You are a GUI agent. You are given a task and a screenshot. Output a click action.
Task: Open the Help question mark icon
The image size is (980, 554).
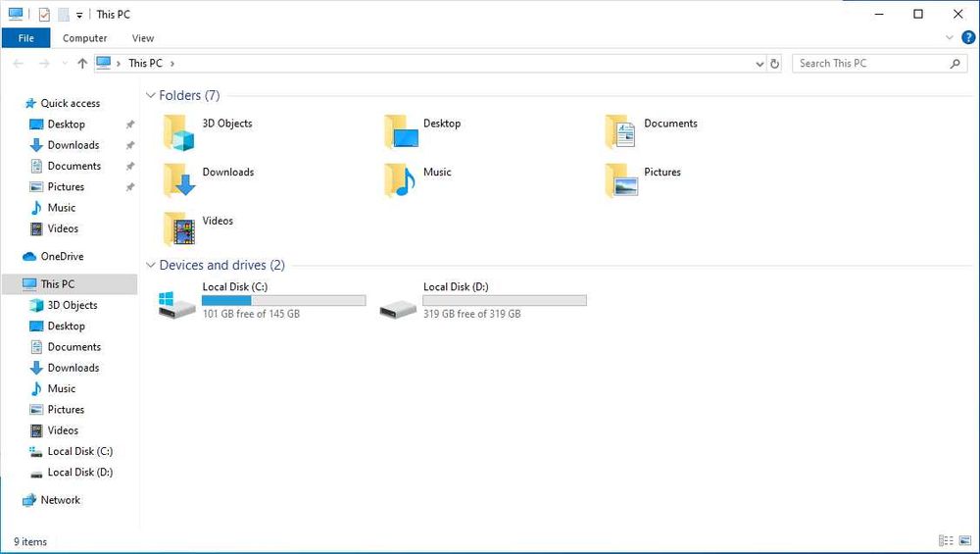click(968, 37)
